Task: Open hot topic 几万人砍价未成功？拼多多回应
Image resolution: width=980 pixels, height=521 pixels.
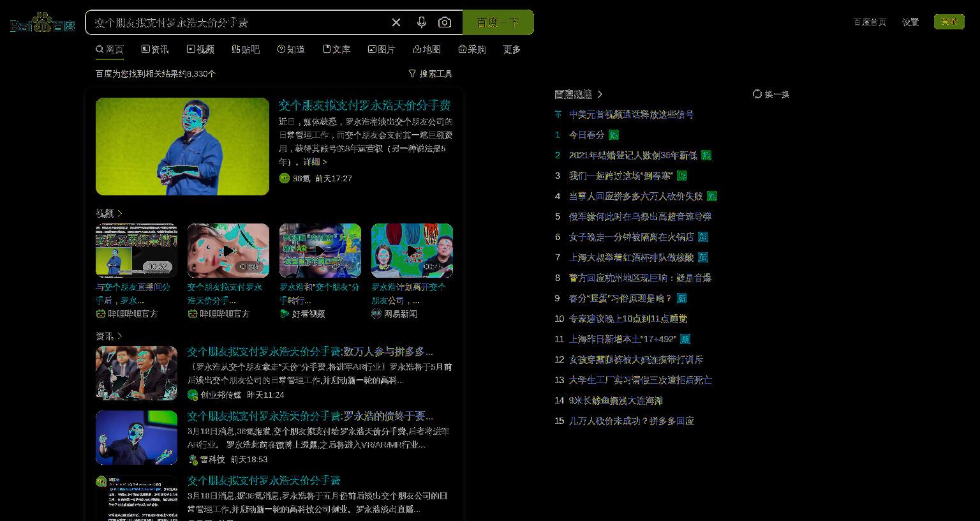Action: (631, 421)
